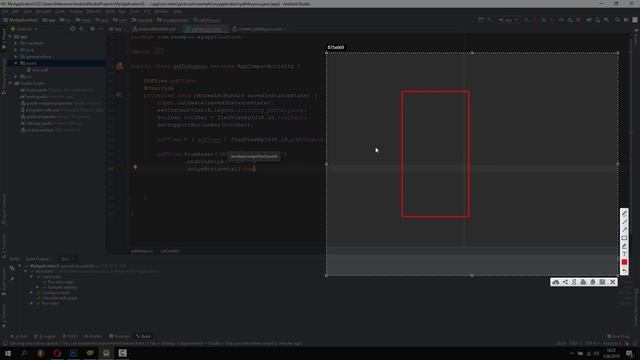Open Opera browser from taskbar
640x360 pixels.
(57, 353)
